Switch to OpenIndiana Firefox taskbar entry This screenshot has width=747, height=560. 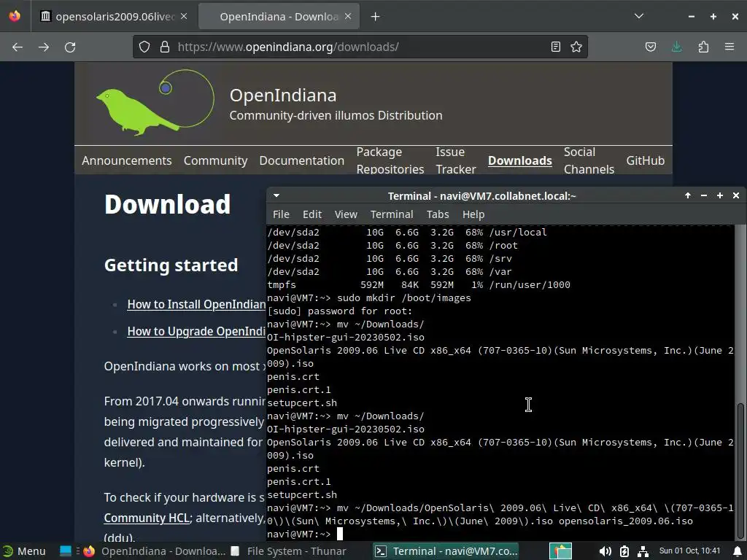click(x=155, y=551)
